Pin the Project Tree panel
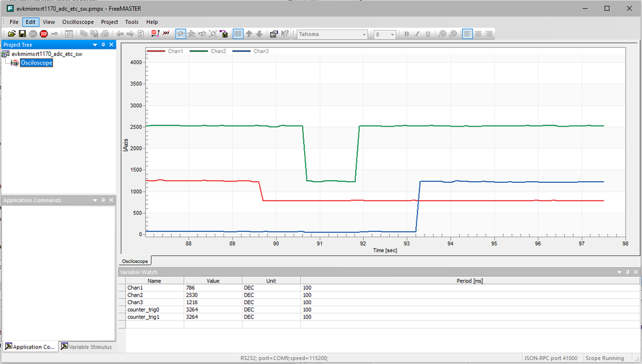 coord(103,44)
